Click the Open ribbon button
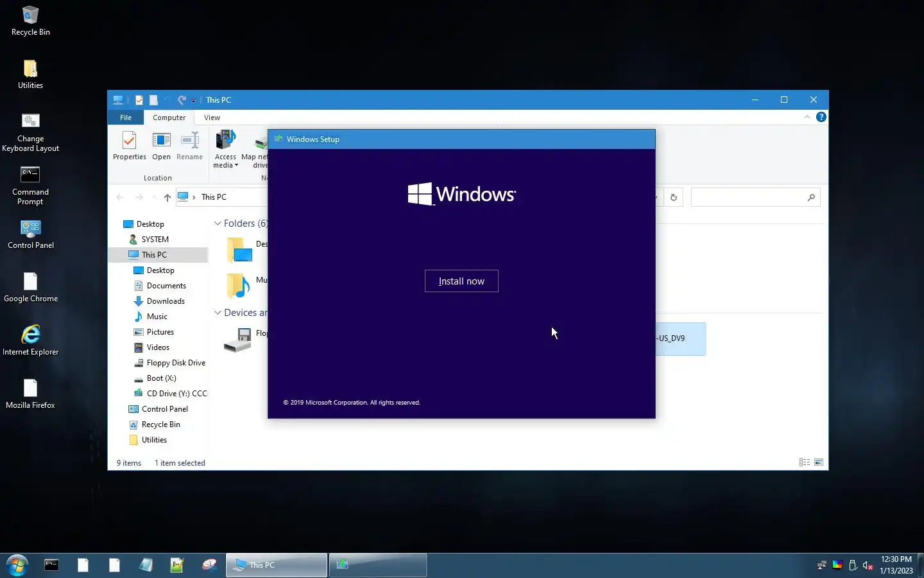Viewport: 924px width, 578px height. (161, 146)
